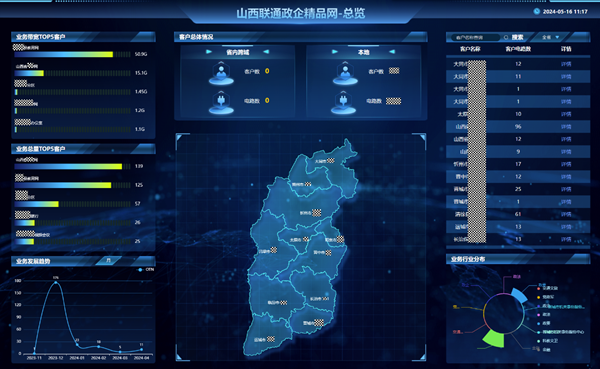Select the 省内跨域 tab header
The image size is (600, 369).
point(237,52)
